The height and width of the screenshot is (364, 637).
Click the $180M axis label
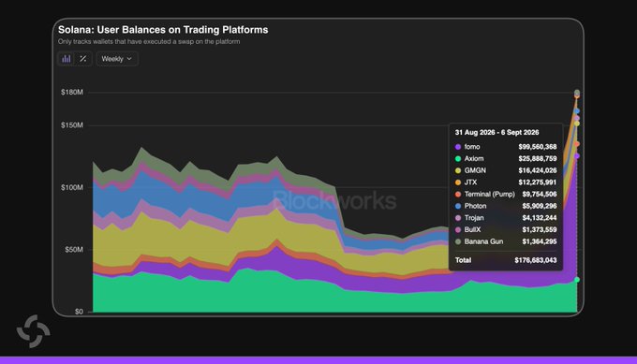click(72, 92)
